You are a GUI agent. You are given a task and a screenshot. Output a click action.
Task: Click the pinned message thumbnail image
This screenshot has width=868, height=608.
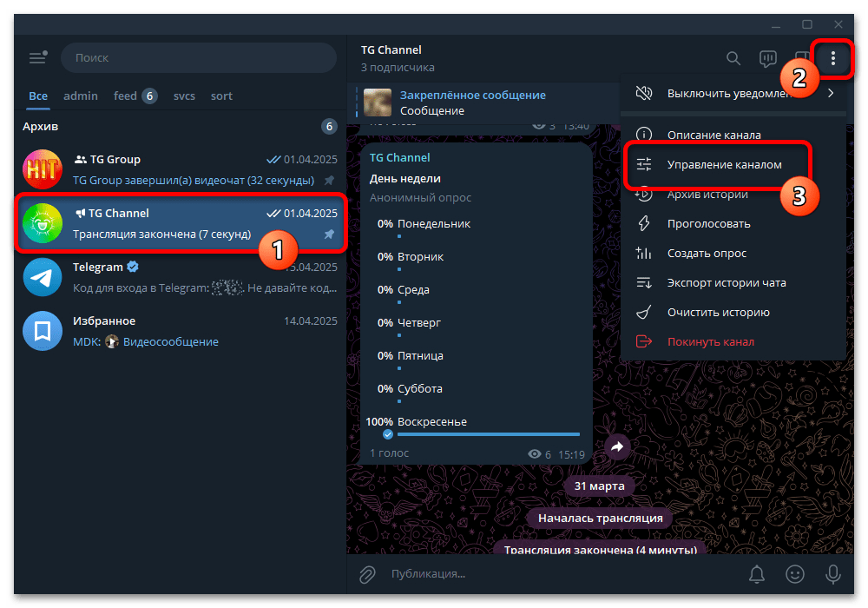click(378, 102)
